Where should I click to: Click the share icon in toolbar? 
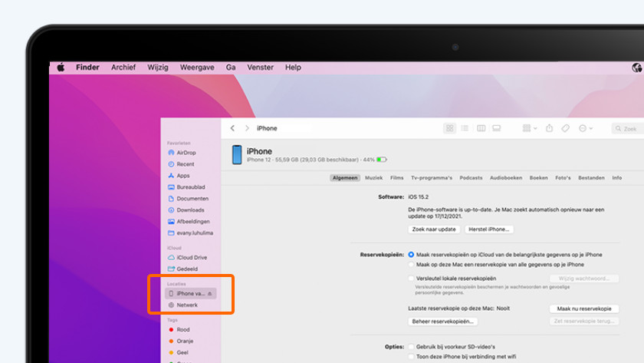(549, 128)
